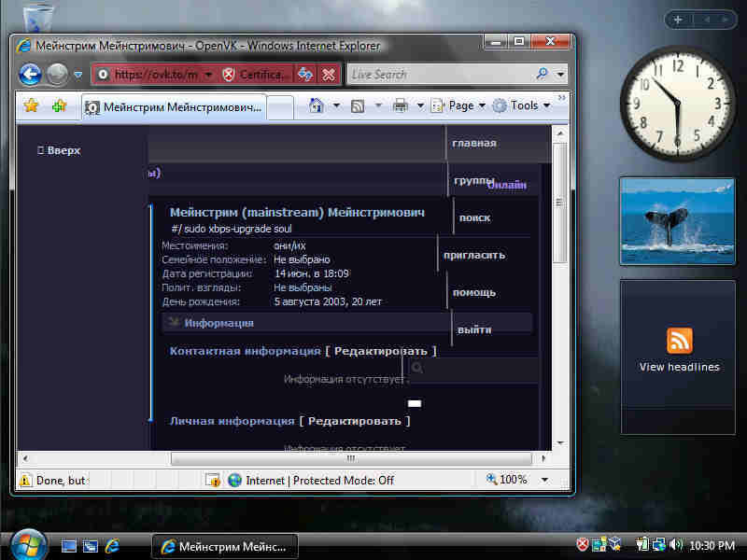Click the Stop loading X icon
Image resolution: width=747 pixels, height=560 pixels.
tap(329, 74)
